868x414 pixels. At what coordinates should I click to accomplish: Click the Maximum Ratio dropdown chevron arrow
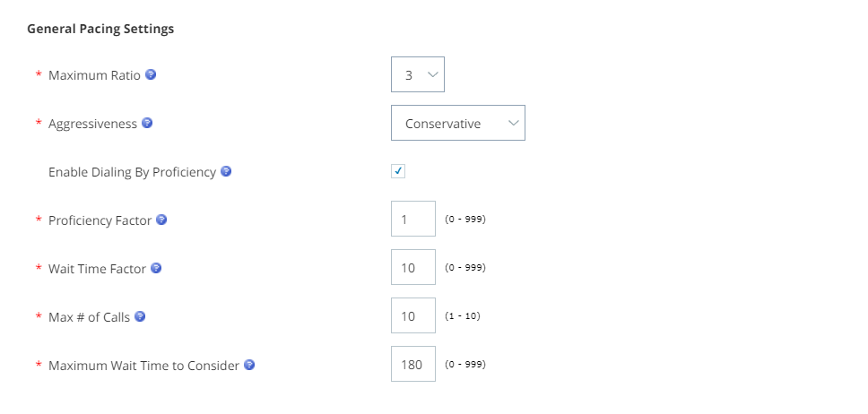(x=433, y=74)
